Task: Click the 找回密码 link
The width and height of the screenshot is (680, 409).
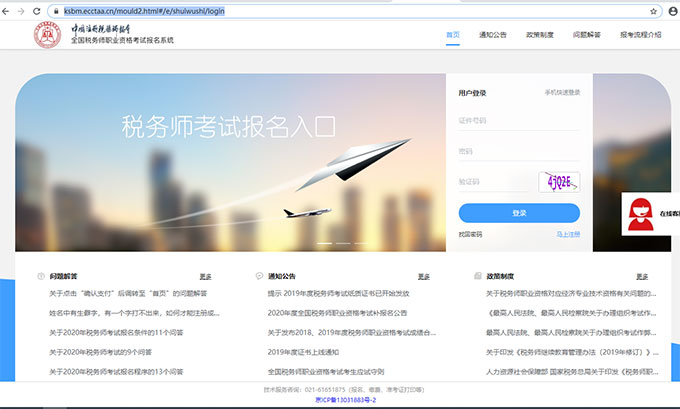Action: 471,234
